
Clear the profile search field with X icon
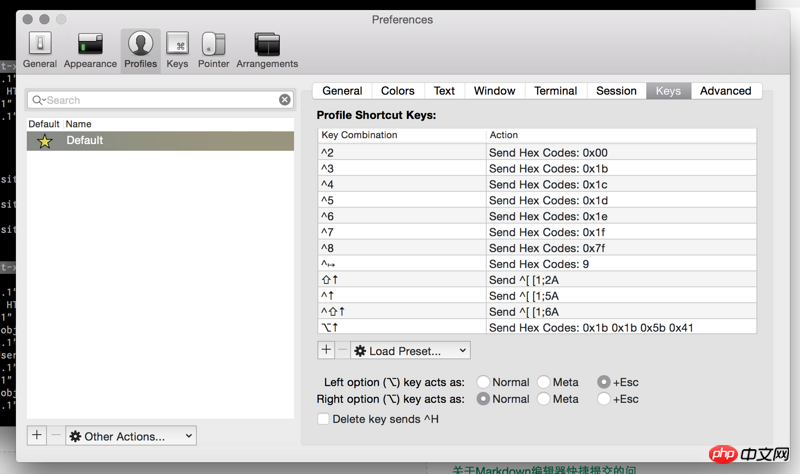click(x=285, y=100)
